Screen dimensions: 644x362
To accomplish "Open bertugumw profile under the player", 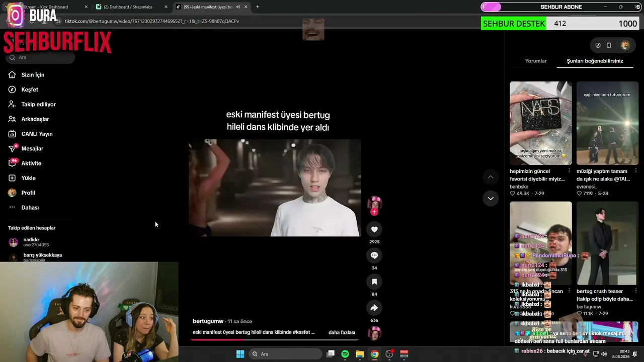I will pyautogui.click(x=208, y=321).
